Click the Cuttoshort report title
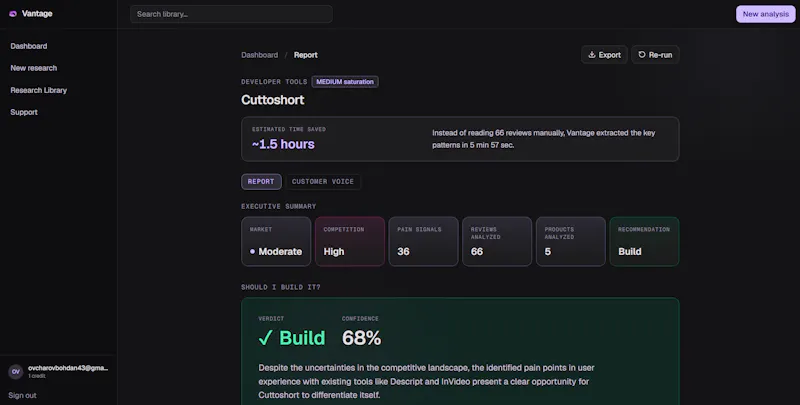800x405 pixels. tap(272, 100)
